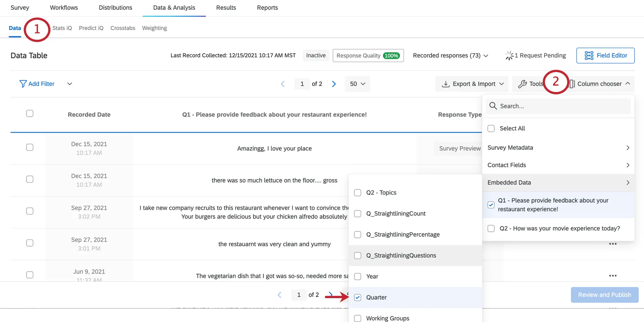Open the options menu for the Jun 9, 2021 row
The image size is (644, 322).
click(613, 276)
